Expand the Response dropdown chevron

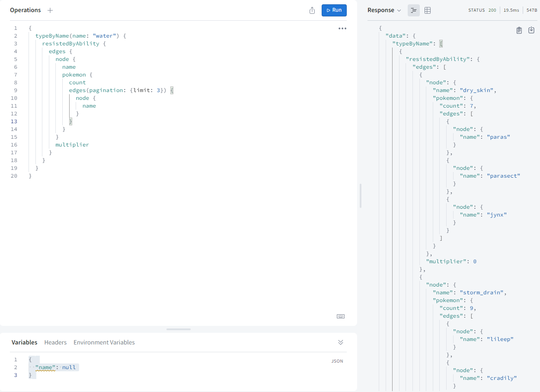pyautogui.click(x=399, y=10)
